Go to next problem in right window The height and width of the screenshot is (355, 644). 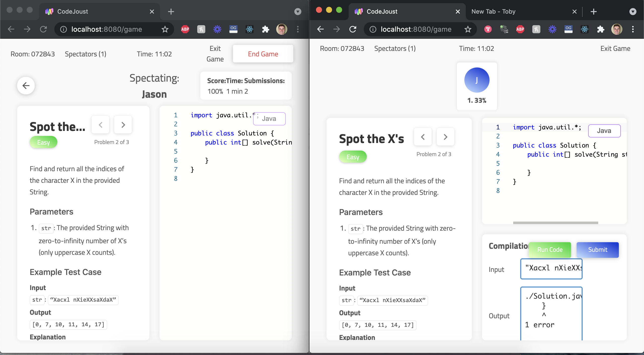445,137
